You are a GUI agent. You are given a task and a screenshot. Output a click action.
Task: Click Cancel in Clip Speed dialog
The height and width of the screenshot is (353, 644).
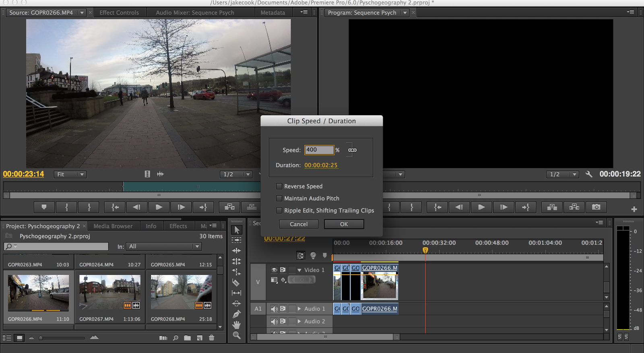point(299,224)
